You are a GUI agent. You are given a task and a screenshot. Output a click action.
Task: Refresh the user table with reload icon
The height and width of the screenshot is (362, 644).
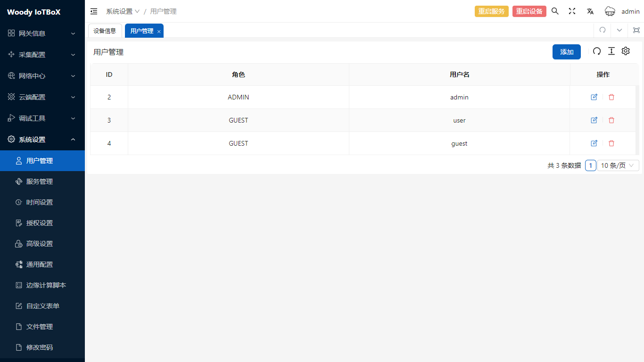(x=597, y=51)
